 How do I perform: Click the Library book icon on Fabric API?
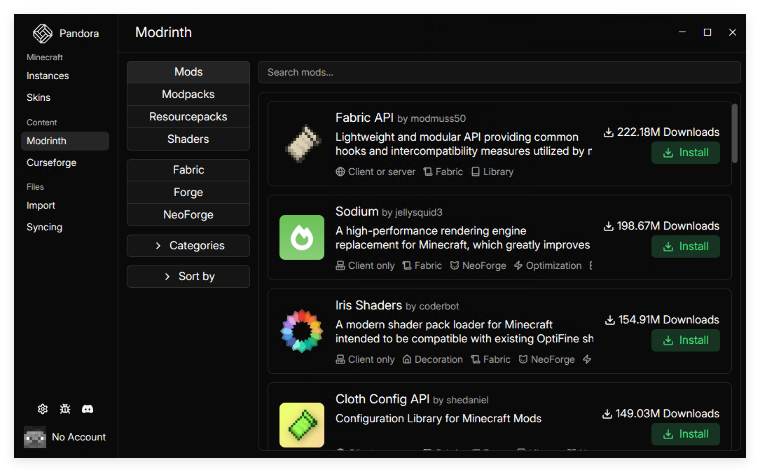[475, 172]
